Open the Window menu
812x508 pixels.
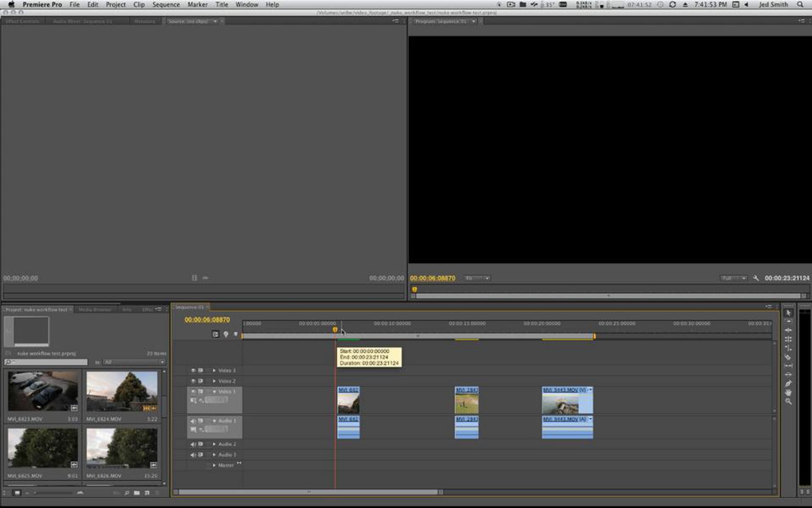[247, 4]
